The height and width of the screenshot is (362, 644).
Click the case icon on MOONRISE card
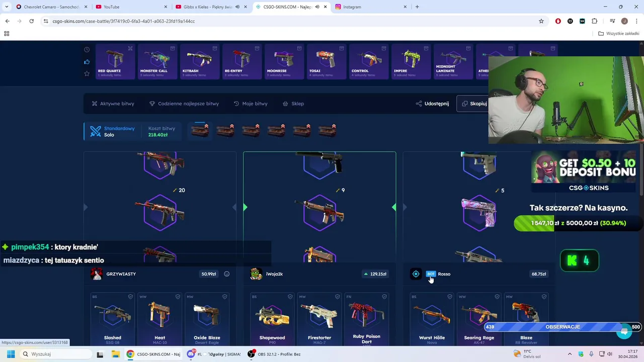click(299, 48)
